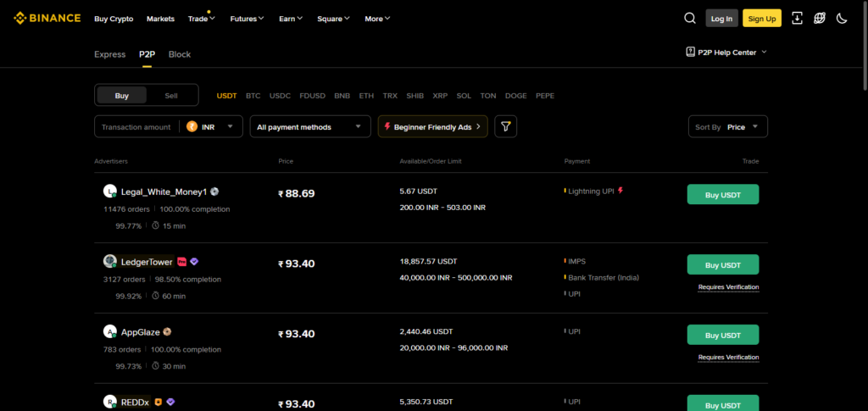The image size is (868, 411).
Task: Expand the More menu
Action: click(x=377, y=19)
